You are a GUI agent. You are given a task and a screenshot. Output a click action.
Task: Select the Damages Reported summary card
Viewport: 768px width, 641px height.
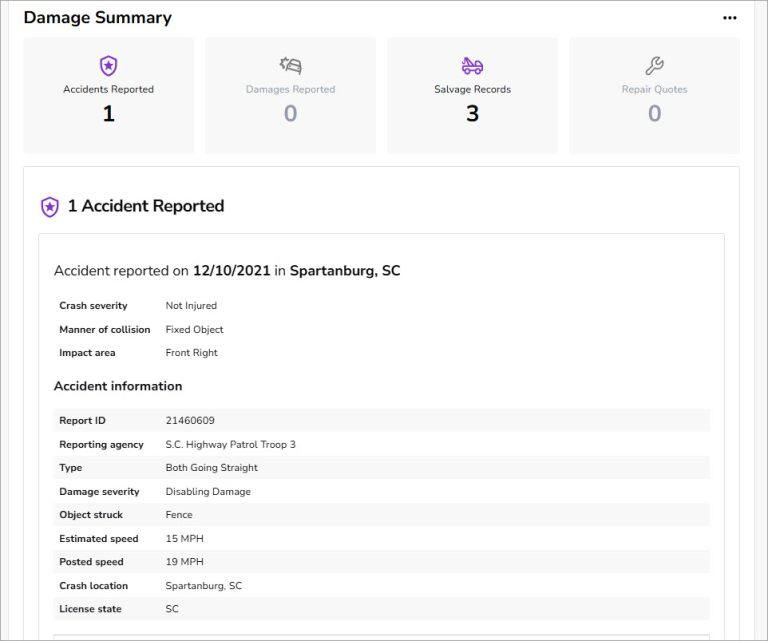tap(290, 96)
